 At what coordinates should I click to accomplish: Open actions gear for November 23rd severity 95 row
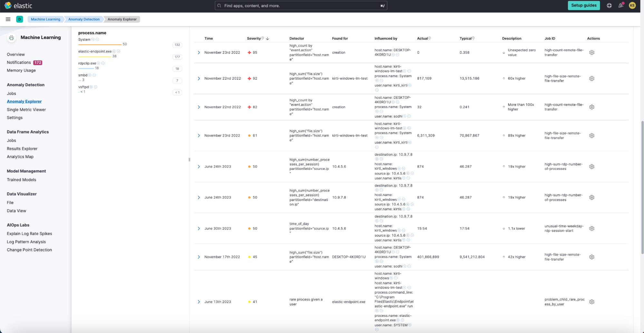(x=591, y=53)
